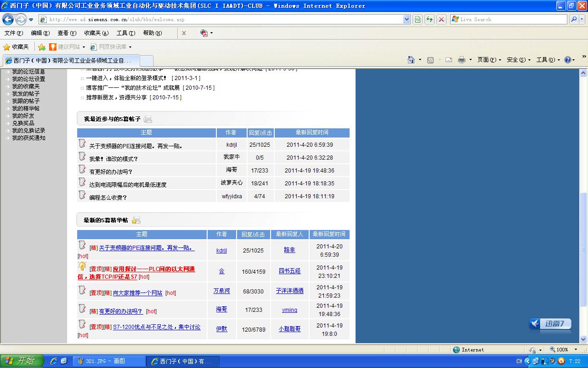
Task: Click the post icon beside 向大家推荐一个网站
Action: pyautogui.click(x=82, y=290)
